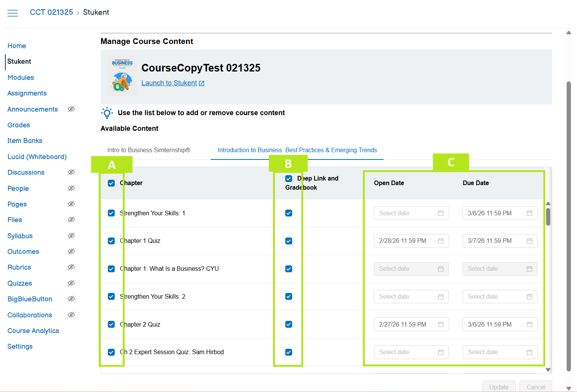Screen dimensions: 577x392
Task: Toggle Deep Link and Gradebook header checkbox
Action: (289, 179)
